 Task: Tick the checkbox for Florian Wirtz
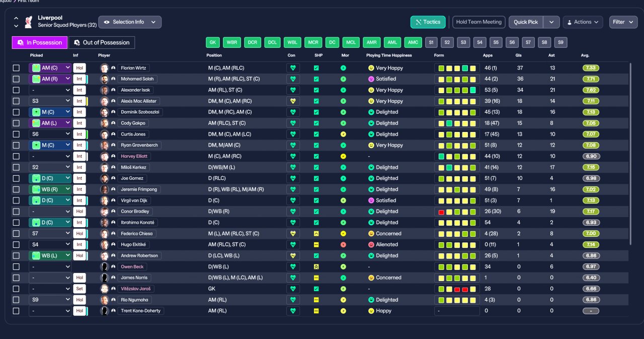coord(16,68)
